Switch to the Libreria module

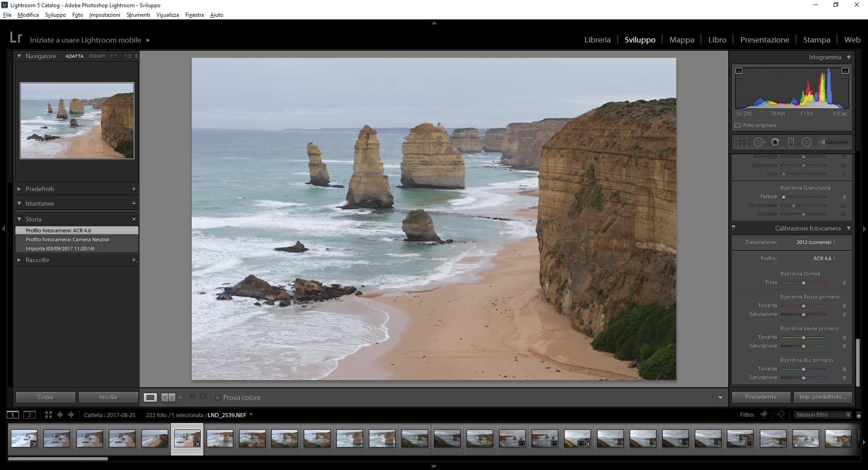[597, 40]
